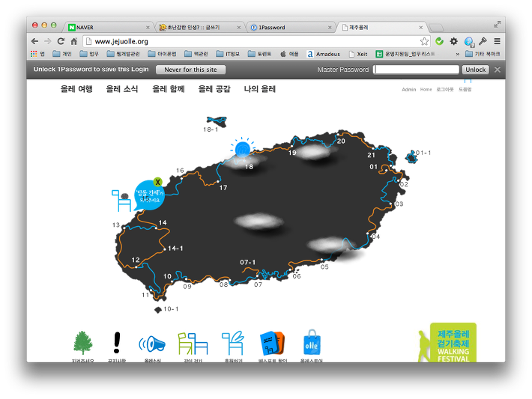Viewport: 532px width, 399px height.
Task: Open the apps grid bookmark shortcut
Action: click(x=37, y=54)
